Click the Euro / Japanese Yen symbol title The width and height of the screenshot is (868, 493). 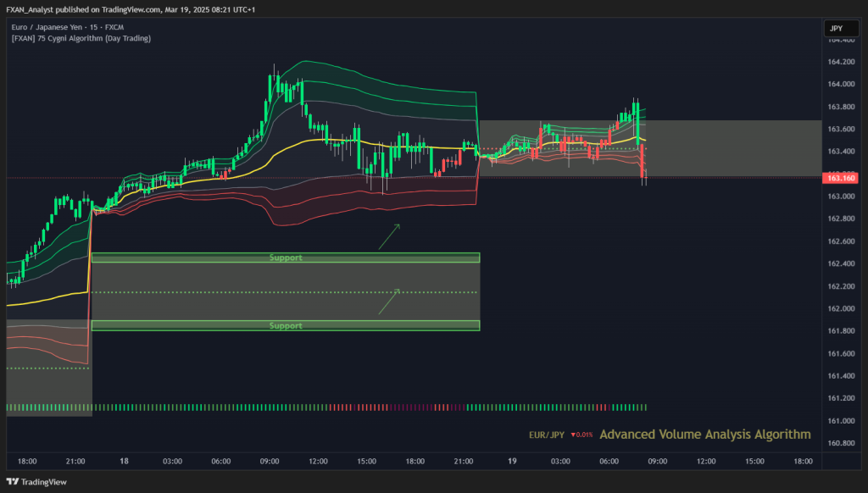click(x=47, y=27)
